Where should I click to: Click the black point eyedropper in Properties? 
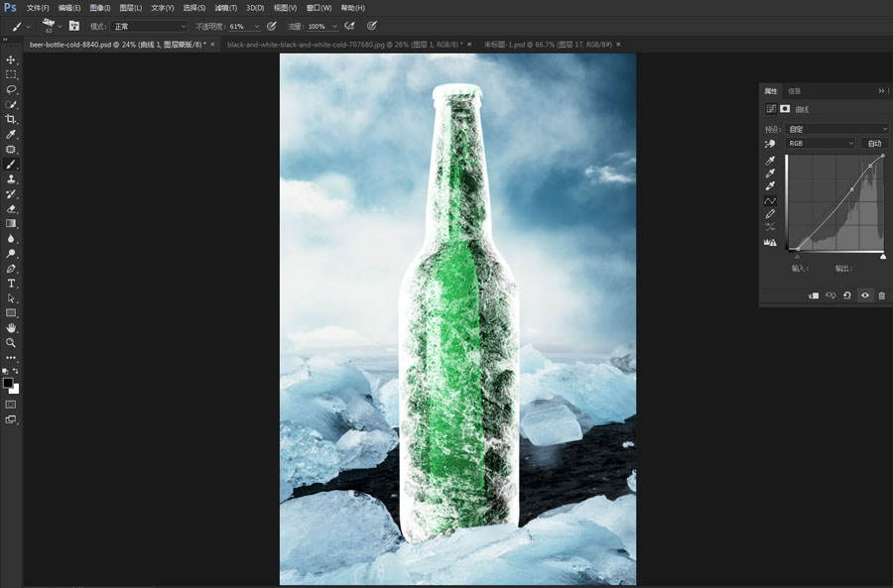tap(769, 162)
